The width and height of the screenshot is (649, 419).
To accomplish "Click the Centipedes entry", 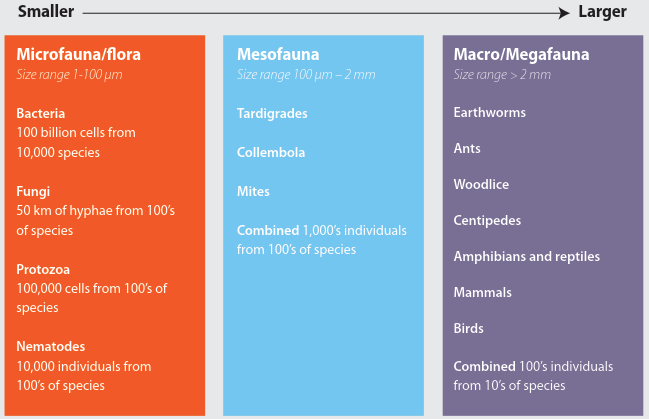I will pos(487,220).
